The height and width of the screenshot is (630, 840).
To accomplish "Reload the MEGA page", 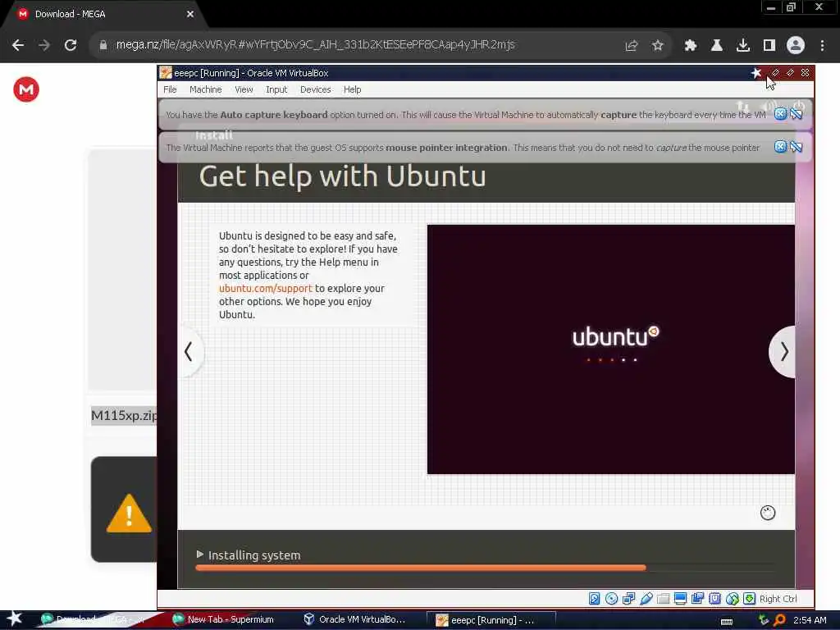I will tap(71, 45).
